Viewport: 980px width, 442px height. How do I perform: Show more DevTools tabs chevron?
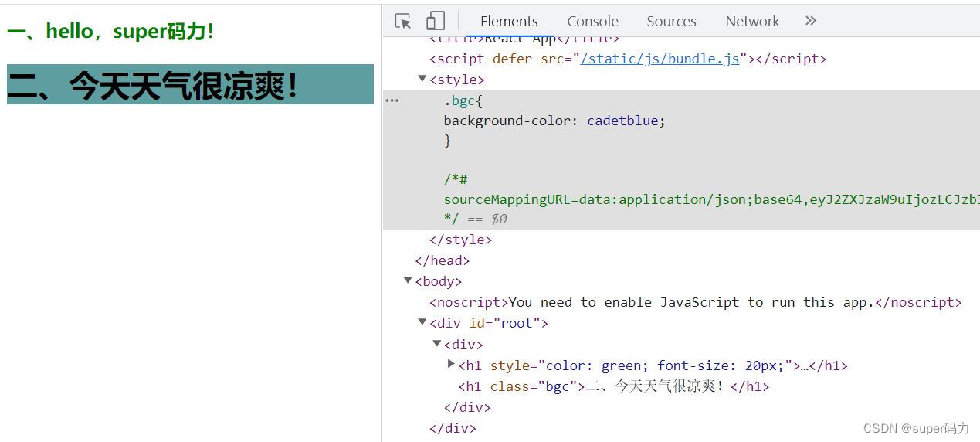tap(810, 21)
